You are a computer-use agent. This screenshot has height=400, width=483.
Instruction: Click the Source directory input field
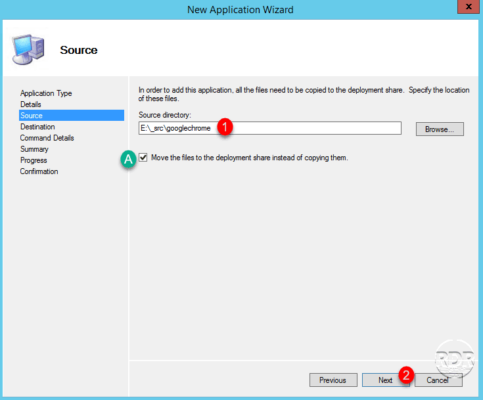click(x=270, y=128)
